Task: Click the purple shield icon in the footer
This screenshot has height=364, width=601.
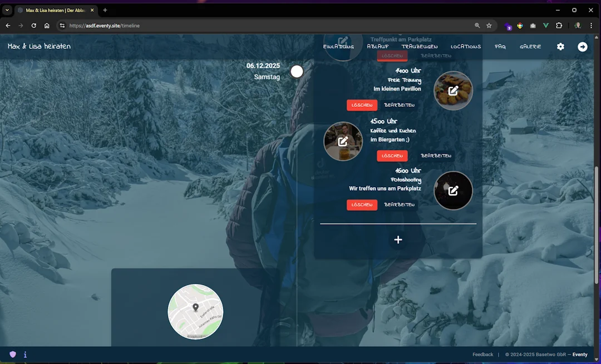Action: pos(13,355)
